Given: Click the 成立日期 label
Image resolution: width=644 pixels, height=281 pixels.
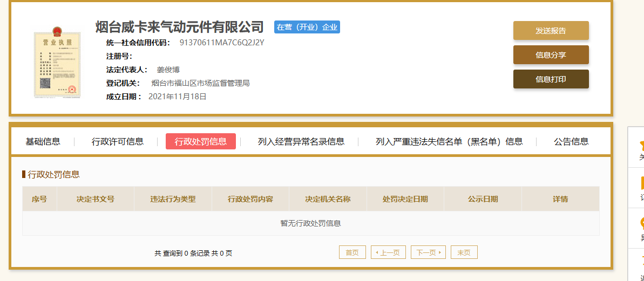Looking at the screenshot, I should pyautogui.click(x=124, y=97).
